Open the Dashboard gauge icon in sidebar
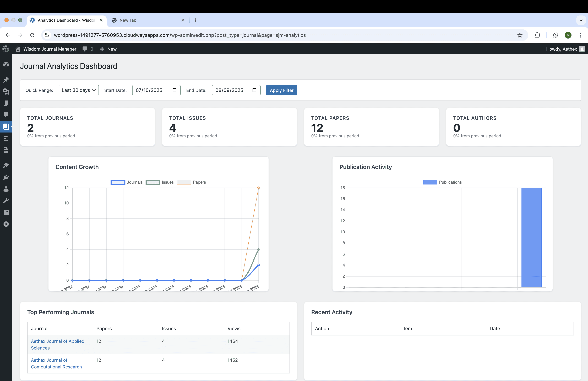This screenshot has height=381, width=588. click(x=6, y=65)
